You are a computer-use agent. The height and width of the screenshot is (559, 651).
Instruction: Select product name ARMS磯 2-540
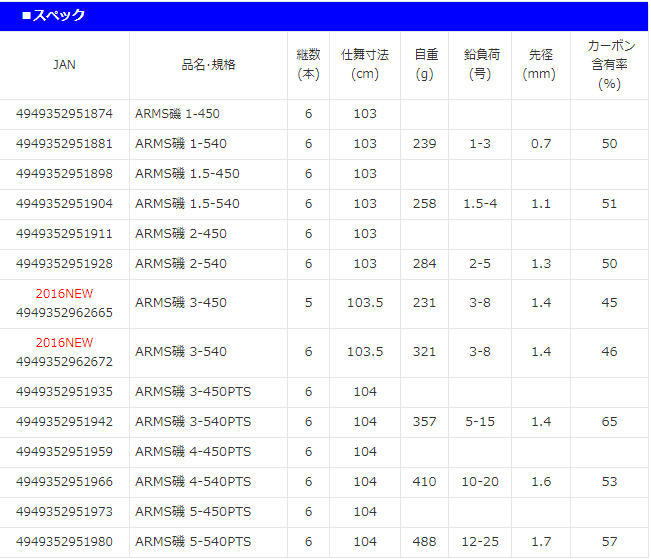click(181, 264)
